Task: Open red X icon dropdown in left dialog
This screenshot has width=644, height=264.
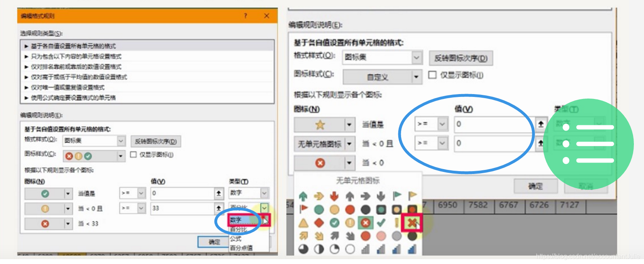Action: (x=68, y=223)
